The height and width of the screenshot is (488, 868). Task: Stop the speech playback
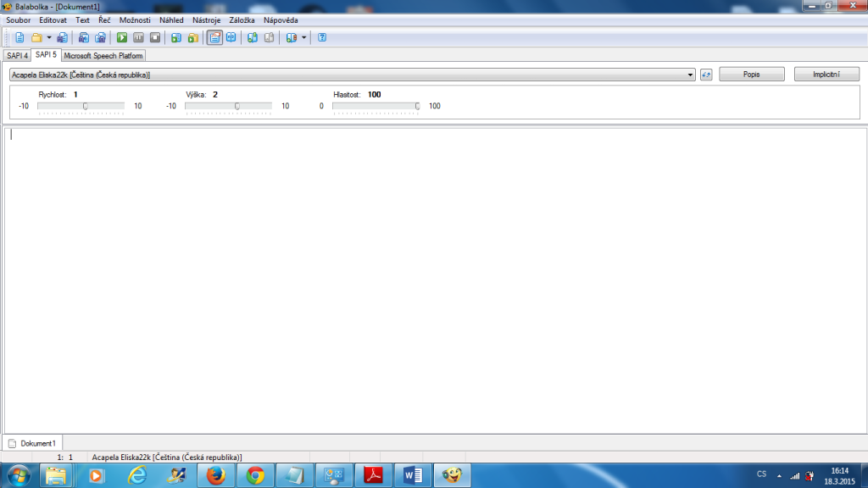(155, 37)
